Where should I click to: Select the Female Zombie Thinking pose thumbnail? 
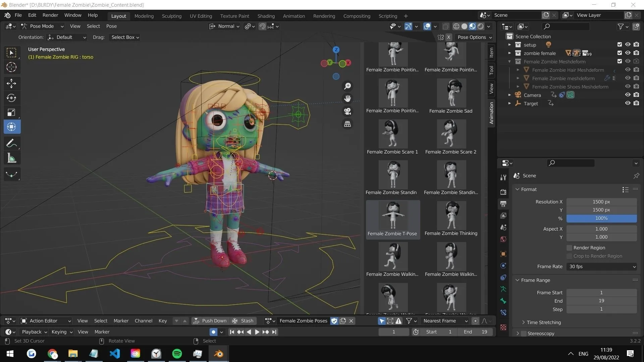coord(451,215)
